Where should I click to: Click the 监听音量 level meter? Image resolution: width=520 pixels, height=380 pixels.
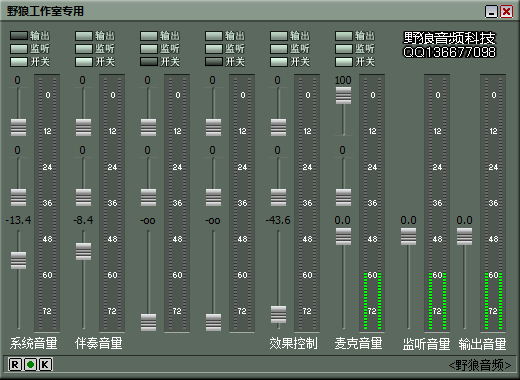coord(437,203)
